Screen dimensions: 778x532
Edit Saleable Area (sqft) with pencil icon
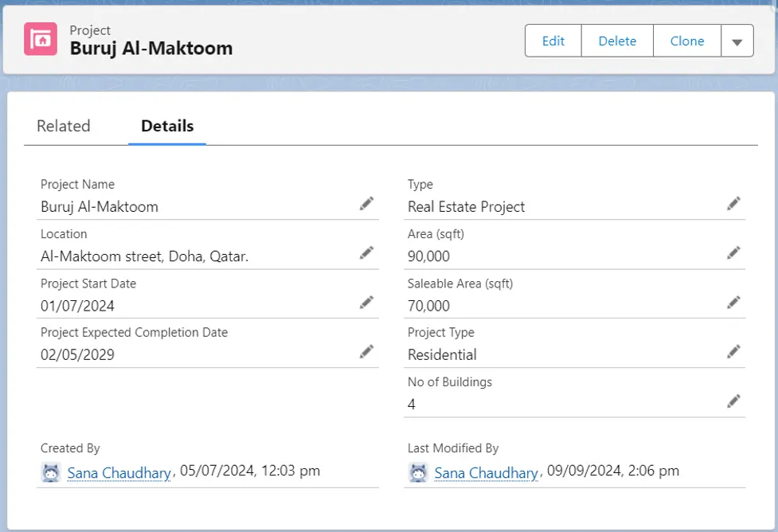(733, 302)
